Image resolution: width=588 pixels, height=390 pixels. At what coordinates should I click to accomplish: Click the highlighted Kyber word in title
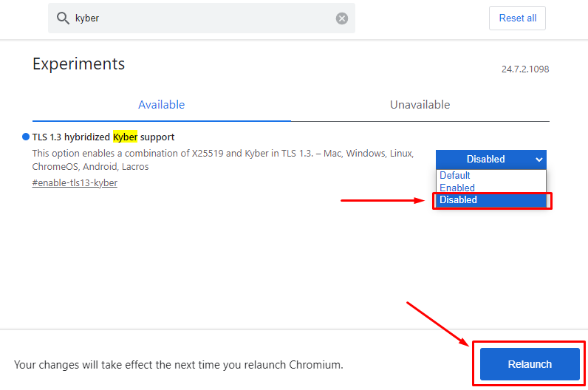tap(126, 137)
